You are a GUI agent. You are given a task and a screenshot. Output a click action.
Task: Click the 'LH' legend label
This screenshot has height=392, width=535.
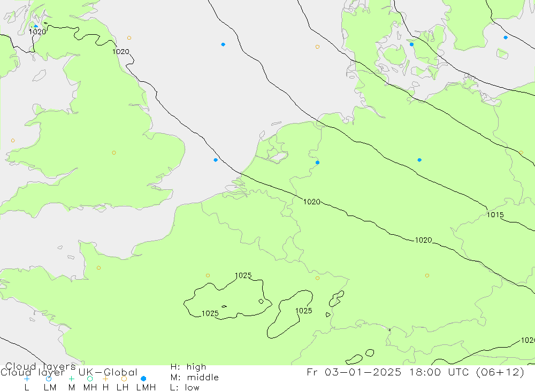[123, 388]
